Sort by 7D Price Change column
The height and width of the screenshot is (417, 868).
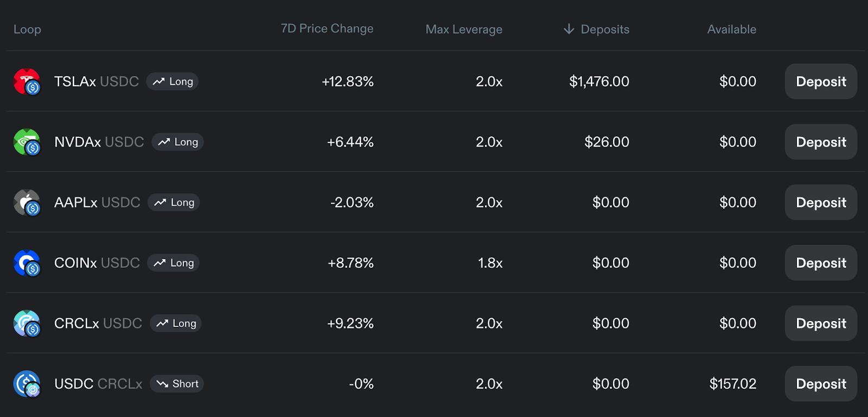pos(327,29)
